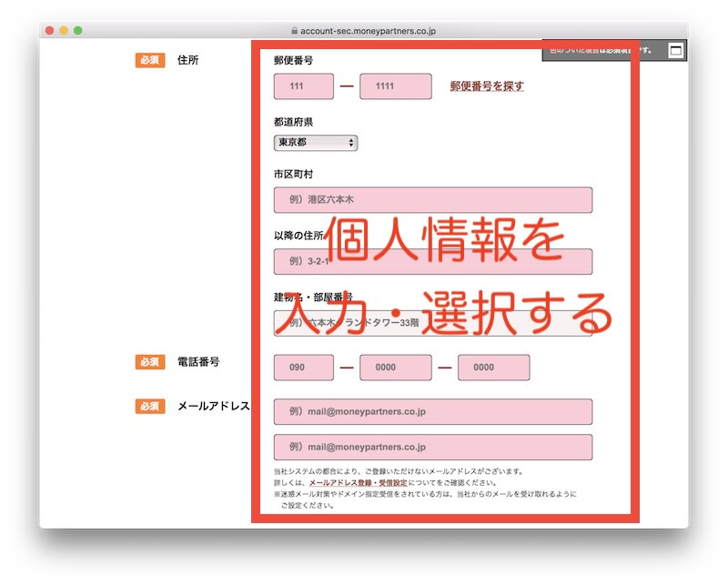The width and height of the screenshot is (728, 585).
Task: Click the phone number field showing 090
Action: 304,368
